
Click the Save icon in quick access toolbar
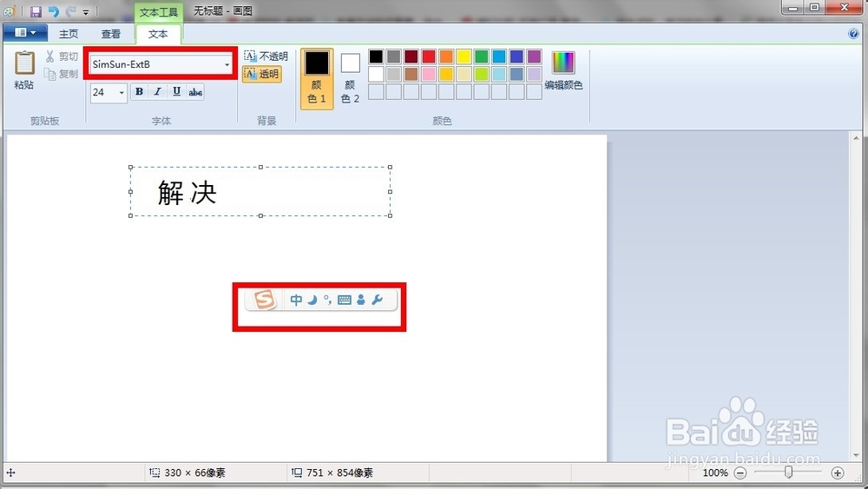point(36,11)
